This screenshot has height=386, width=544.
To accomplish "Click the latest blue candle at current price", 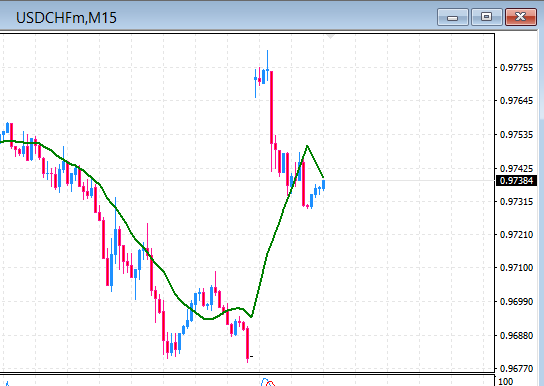I will (324, 185).
